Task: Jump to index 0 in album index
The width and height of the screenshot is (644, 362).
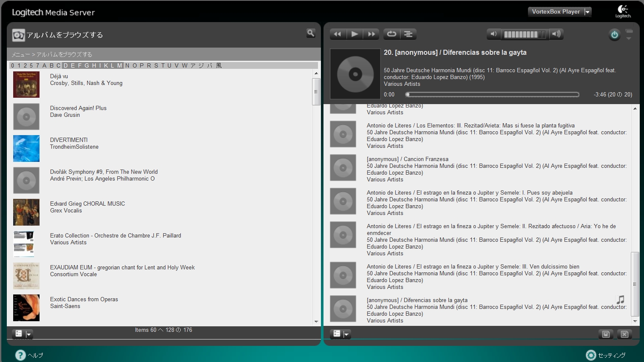Action: 13,65
